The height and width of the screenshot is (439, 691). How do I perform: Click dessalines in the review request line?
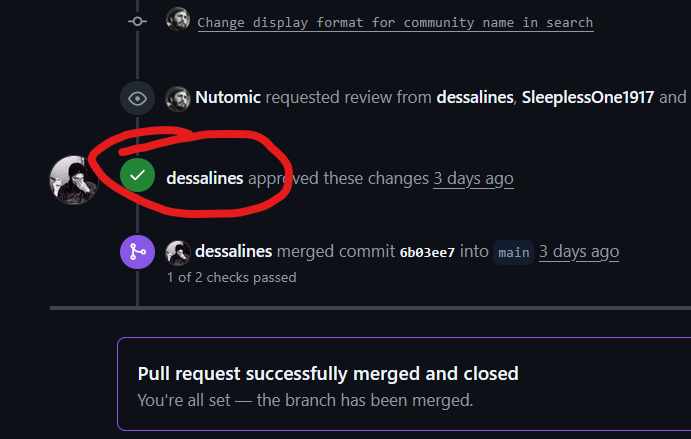pyautogui.click(x=475, y=97)
